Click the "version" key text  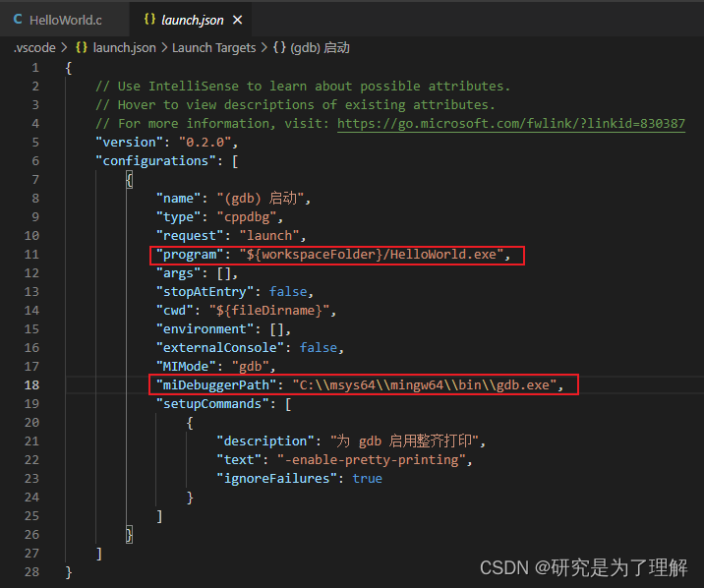click(x=130, y=143)
